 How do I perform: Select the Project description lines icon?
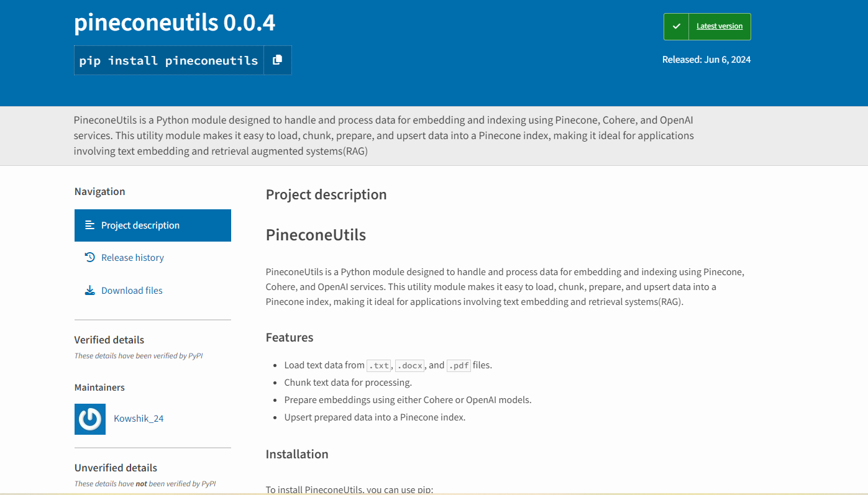(x=90, y=225)
